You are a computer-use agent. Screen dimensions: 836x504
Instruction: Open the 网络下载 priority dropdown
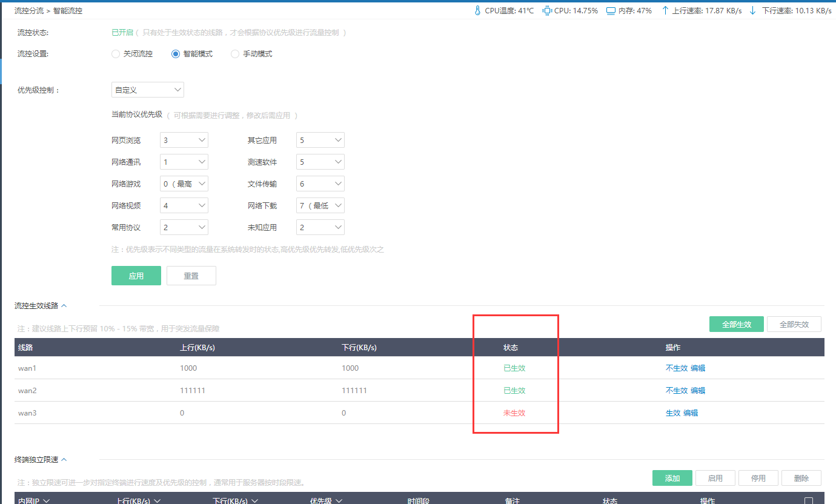[320, 205]
